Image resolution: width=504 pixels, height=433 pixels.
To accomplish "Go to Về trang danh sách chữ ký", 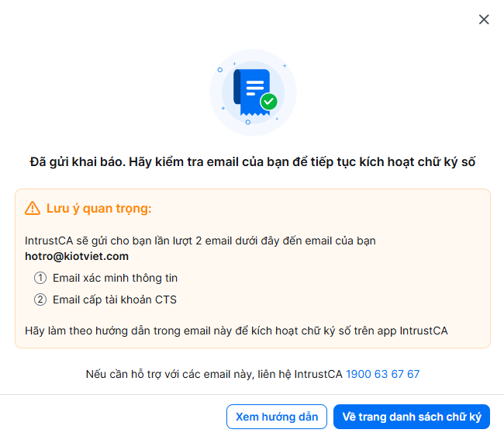I will coord(412,417).
